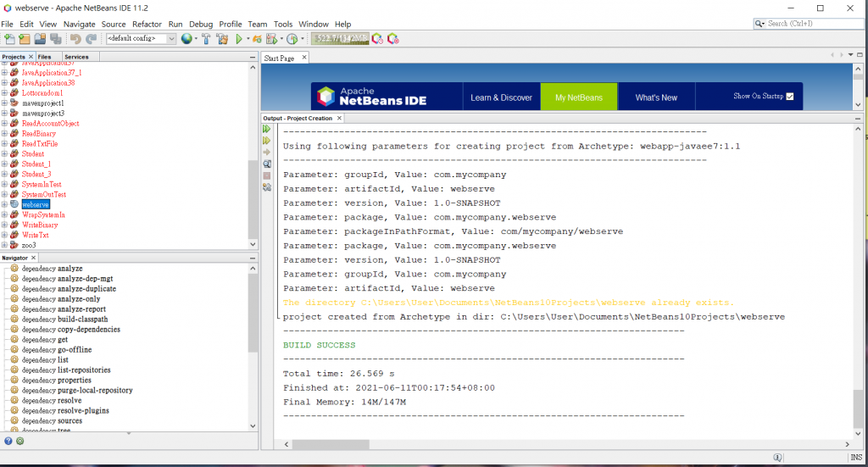Minimize the Output window group
This screenshot has height=467, width=868.
[x=858, y=118]
